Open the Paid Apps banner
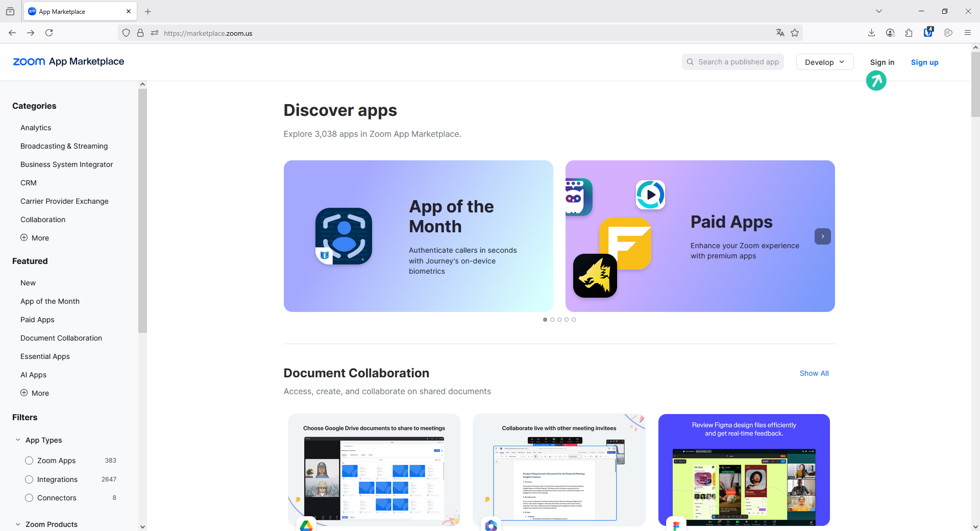 (x=700, y=236)
